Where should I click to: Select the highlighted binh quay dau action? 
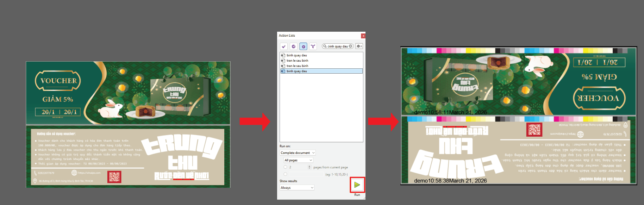tap(296, 71)
